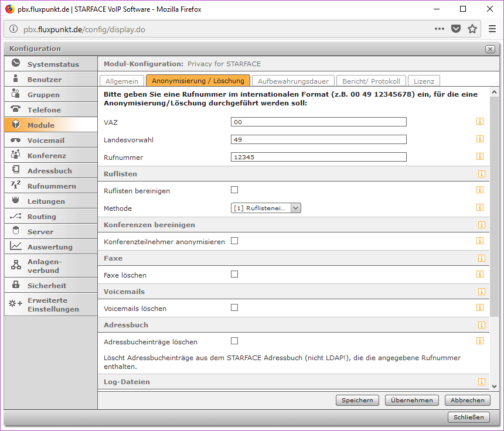Open the Module section
The height and width of the screenshot is (431, 504).
(x=51, y=125)
